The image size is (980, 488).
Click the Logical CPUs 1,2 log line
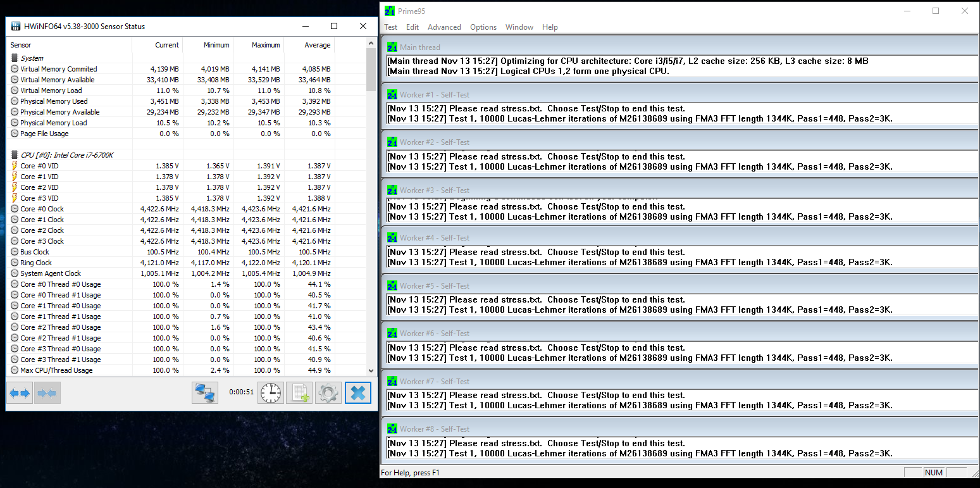[528, 71]
